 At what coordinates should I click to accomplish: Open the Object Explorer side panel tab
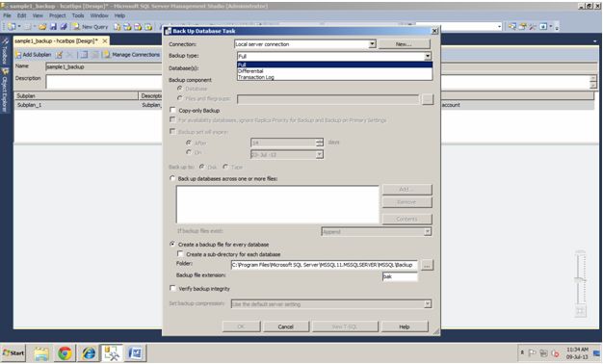pos(5,91)
